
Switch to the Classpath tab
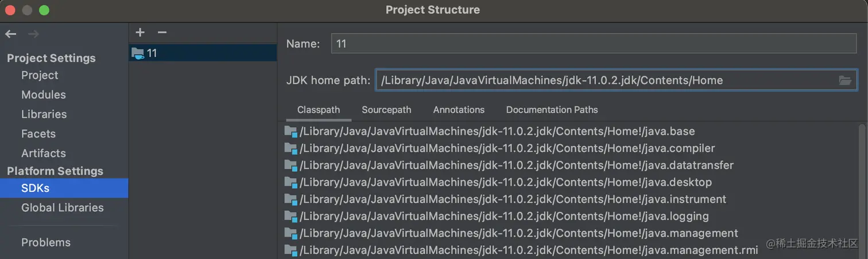319,110
